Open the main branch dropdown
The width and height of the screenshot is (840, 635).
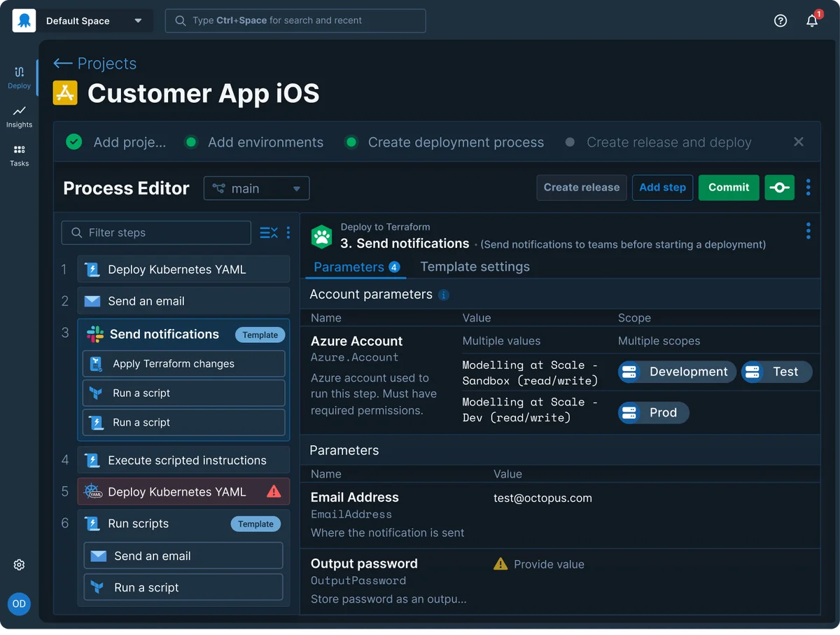coord(256,188)
